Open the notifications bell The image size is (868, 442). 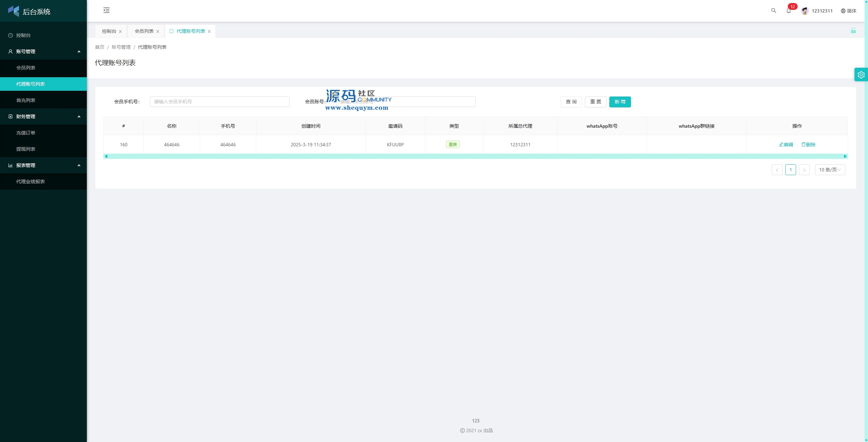(x=788, y=11)
